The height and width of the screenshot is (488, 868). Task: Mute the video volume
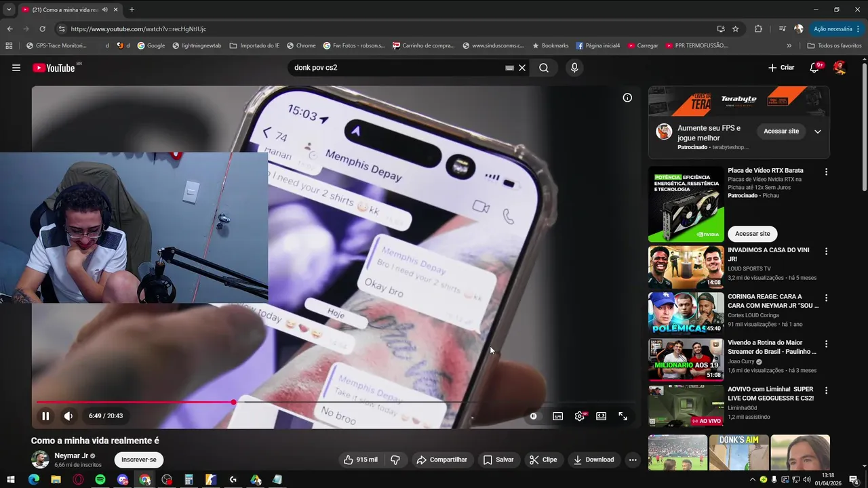(68, 416)
